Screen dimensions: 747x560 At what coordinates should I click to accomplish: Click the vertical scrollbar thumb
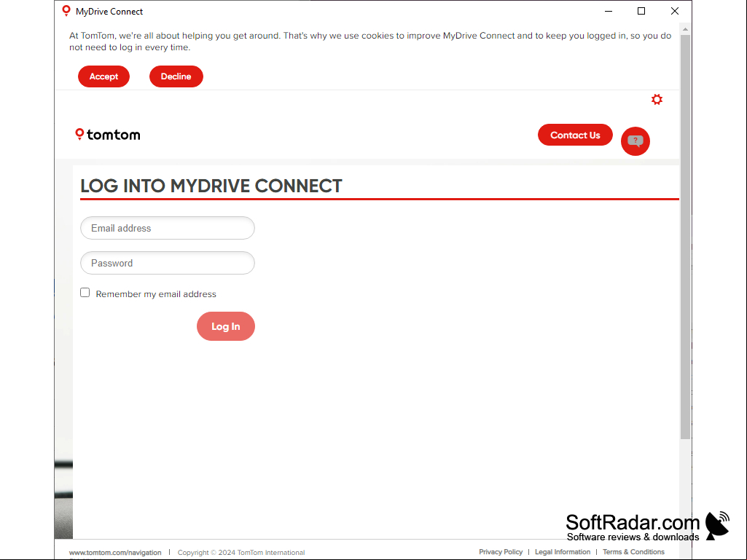tap(685, 237)
